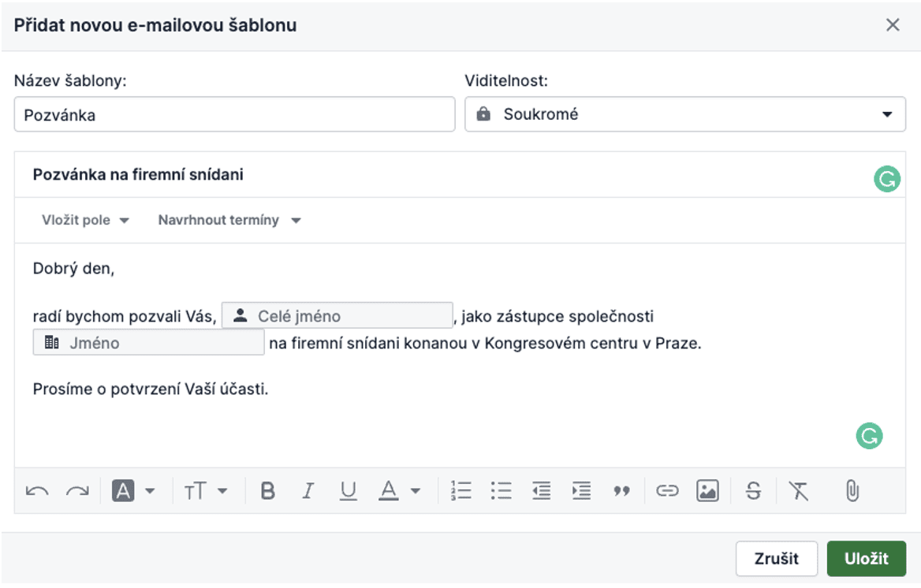Add a blockquote with quote icon
The image size is (921, 588).
(622, 491)
